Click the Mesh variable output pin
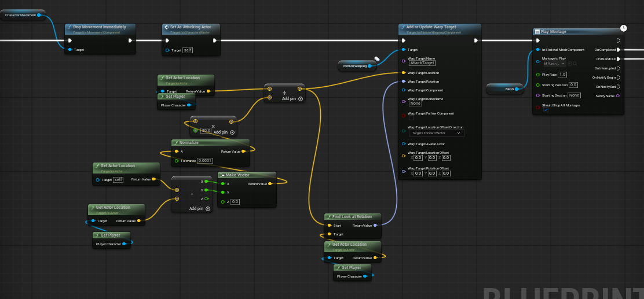Viewport: 644px width, 299px height. (x=517, y=88)
